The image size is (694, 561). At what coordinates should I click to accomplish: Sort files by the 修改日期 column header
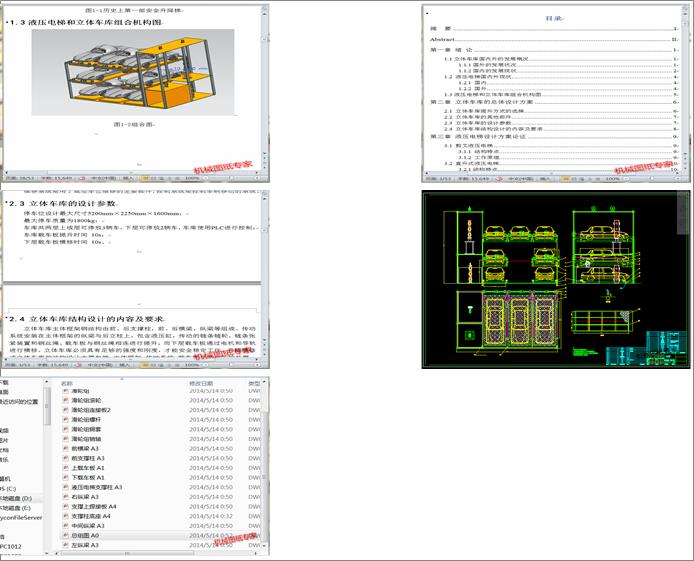click(x=201, y=383)
